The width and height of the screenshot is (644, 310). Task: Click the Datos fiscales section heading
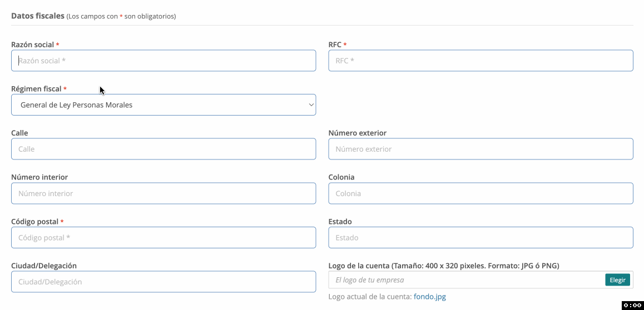pyautogui.click(x=38, y=16)
